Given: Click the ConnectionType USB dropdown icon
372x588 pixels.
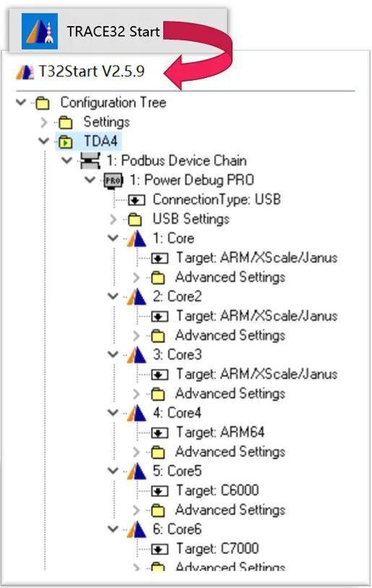Looking at the screenshot, I should (x=137, y=200).
